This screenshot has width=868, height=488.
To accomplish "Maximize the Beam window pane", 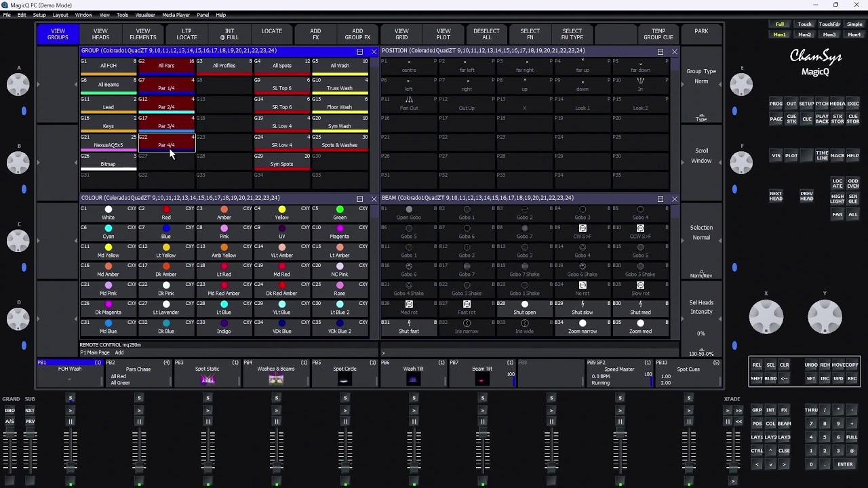I will (x=660, y=199).
